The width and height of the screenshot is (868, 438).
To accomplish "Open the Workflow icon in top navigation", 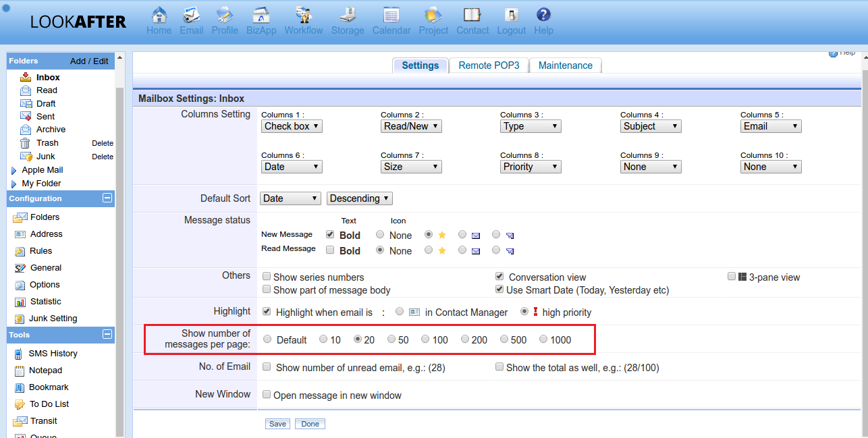I will pyautogui.click(x=303, y=16).
